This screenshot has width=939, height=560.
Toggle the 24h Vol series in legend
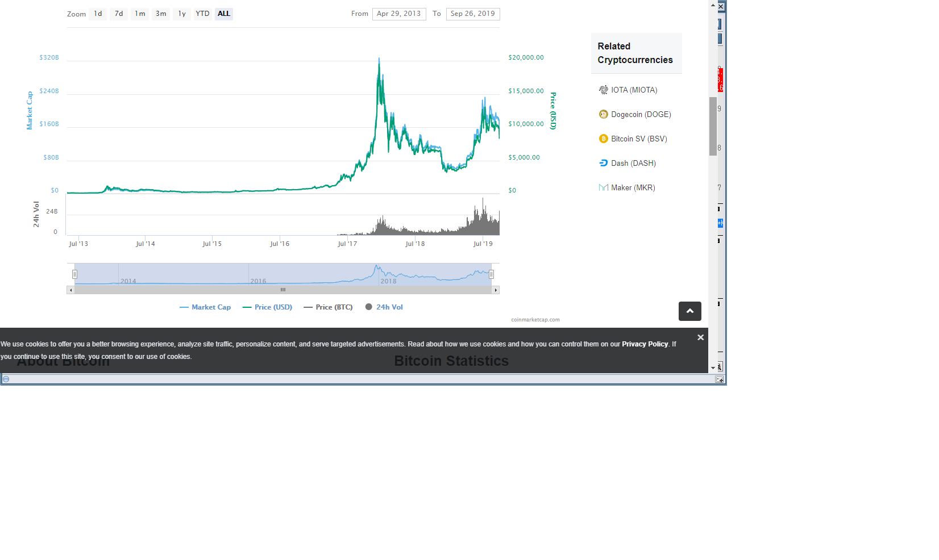(x=384, y=307)
